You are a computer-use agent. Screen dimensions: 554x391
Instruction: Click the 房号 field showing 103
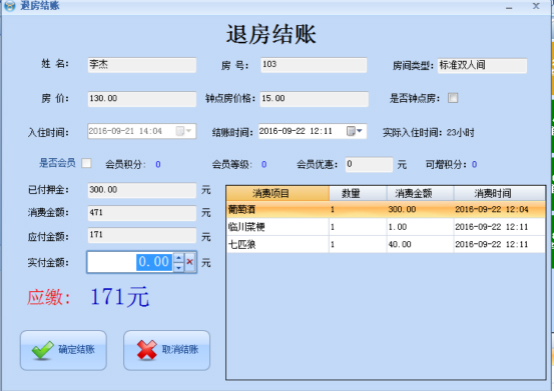[x=314, y=65]
